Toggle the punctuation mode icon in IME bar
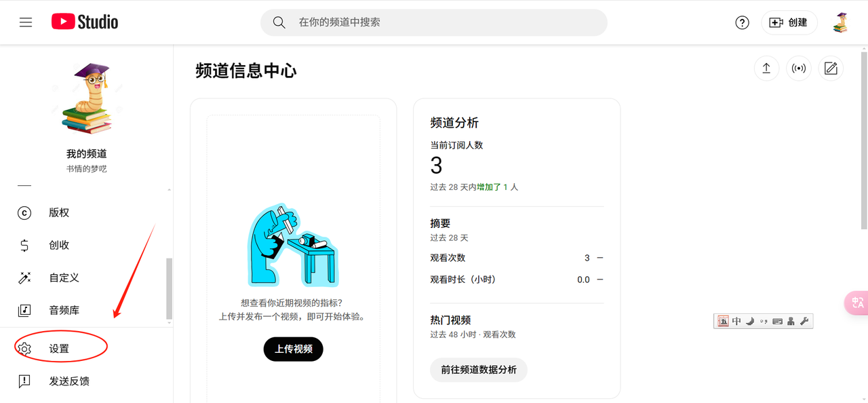The height and width of the screenshot is (403, 868). pyautogui.click(x=764, y=321)
